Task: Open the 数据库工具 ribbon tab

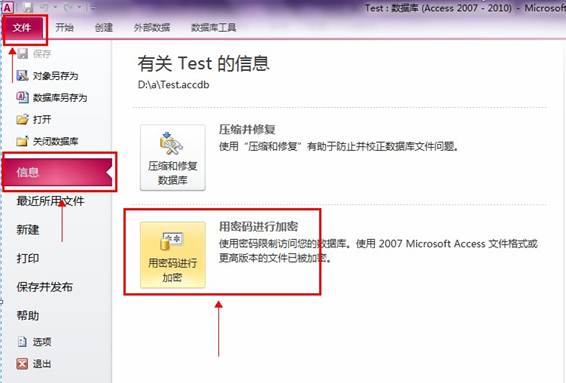Action: (214, 27)
